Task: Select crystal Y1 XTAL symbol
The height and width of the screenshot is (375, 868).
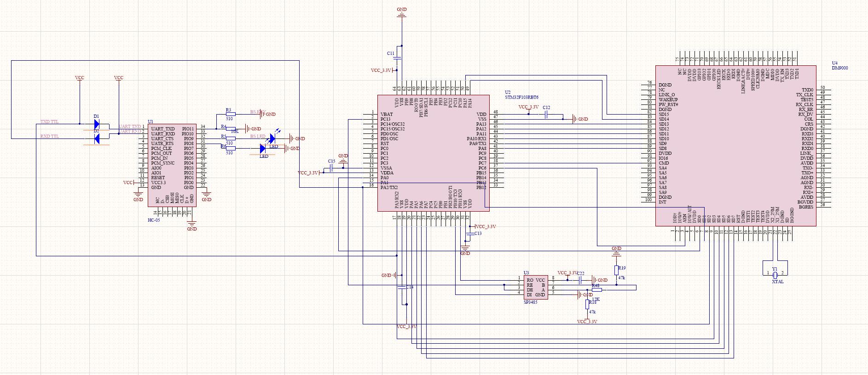Action: (775, 274)
